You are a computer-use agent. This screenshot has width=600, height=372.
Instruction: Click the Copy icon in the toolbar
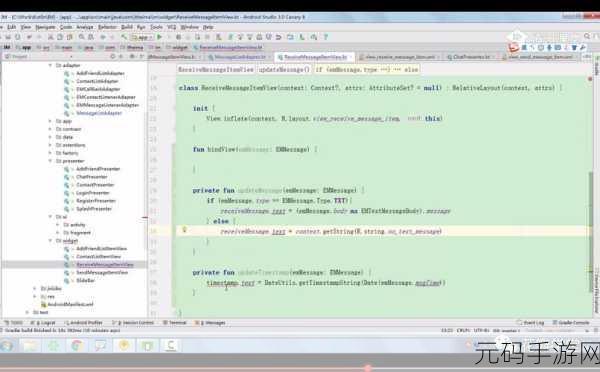60,37
